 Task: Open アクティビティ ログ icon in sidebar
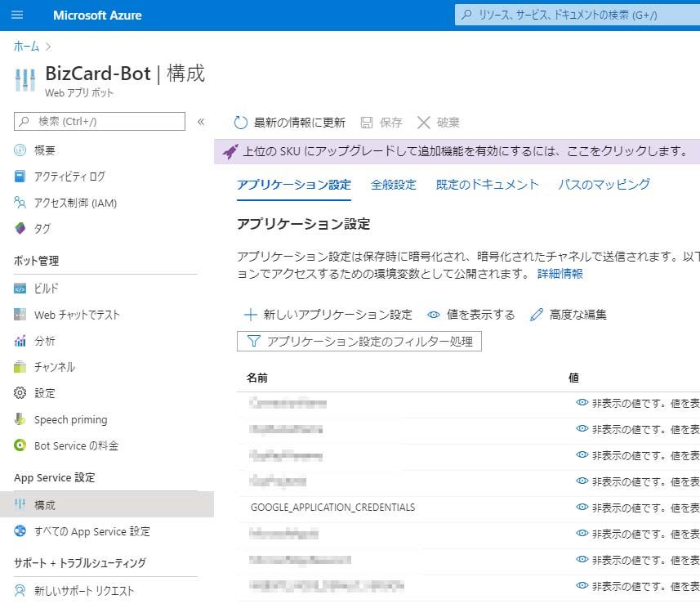coord(20,177)
